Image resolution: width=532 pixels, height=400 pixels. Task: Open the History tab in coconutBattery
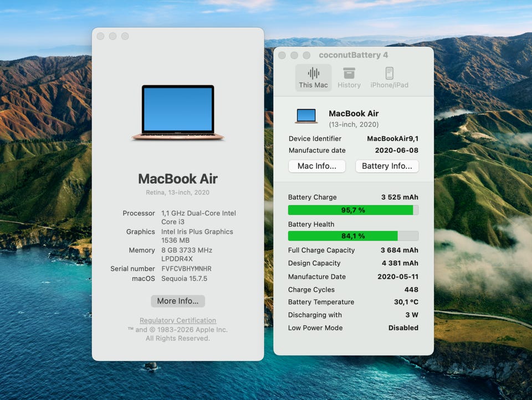click(x=349, y=78)
